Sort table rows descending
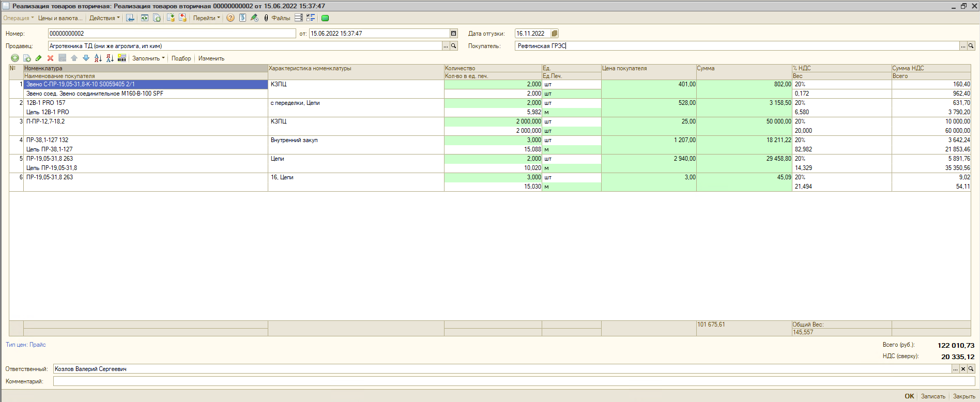Image resolution: width=980 pixels, height=402 pixels. [x=110, y=58]
